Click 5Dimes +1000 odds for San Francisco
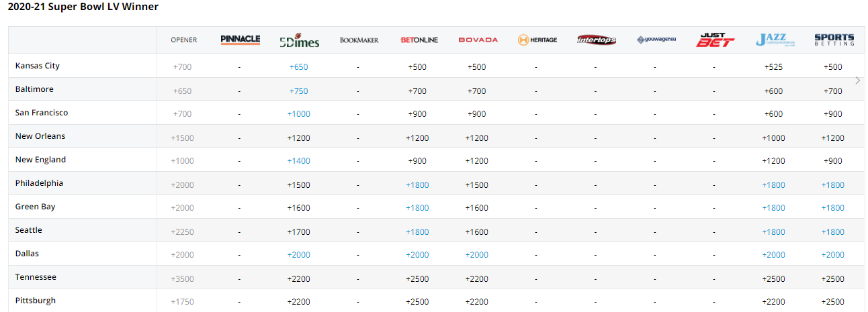The width and height of the screenshot is (868, 312). click(x=299, y=114)
